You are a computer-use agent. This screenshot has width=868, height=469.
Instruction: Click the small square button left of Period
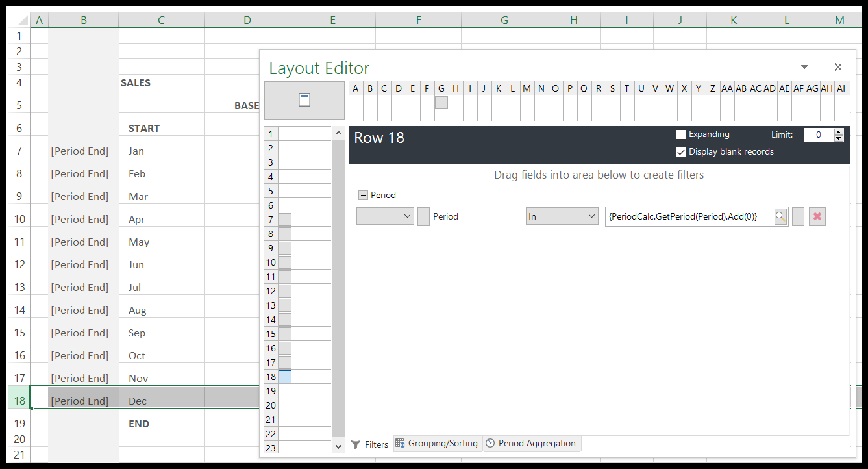[x=423, y=216]
